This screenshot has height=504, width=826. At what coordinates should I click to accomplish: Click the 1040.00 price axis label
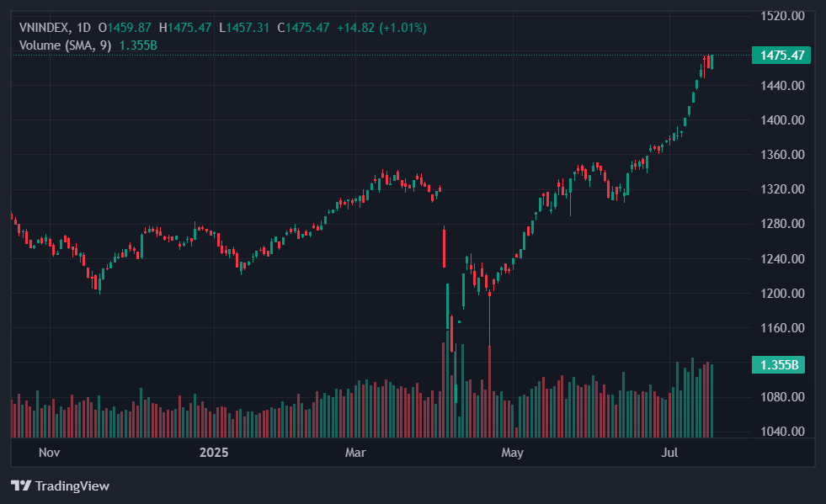(x=782, y=432)
